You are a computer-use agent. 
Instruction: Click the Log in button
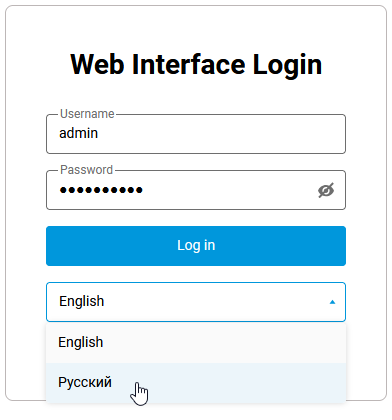[196, 246]
